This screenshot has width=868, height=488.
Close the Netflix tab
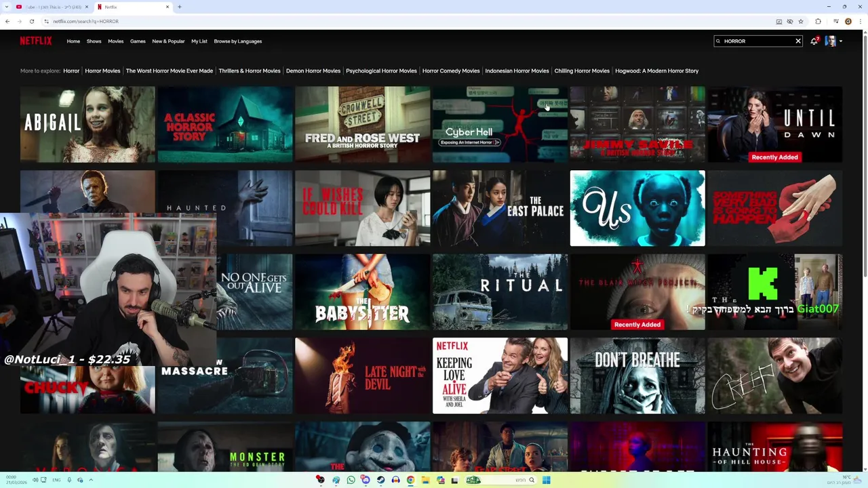point(167,7)
